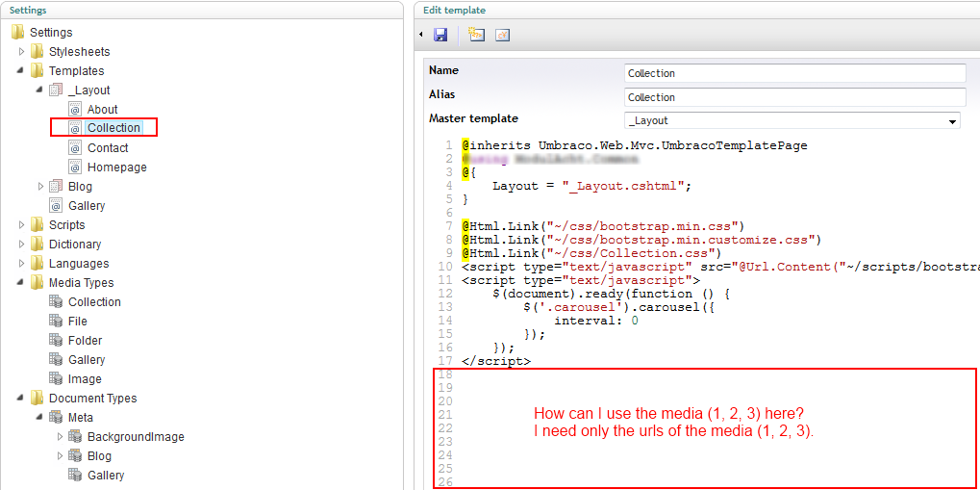Click the insert Umbraco field toolbar icon
The width and height of the screenshot is (980, 490).
click(477, 35)
